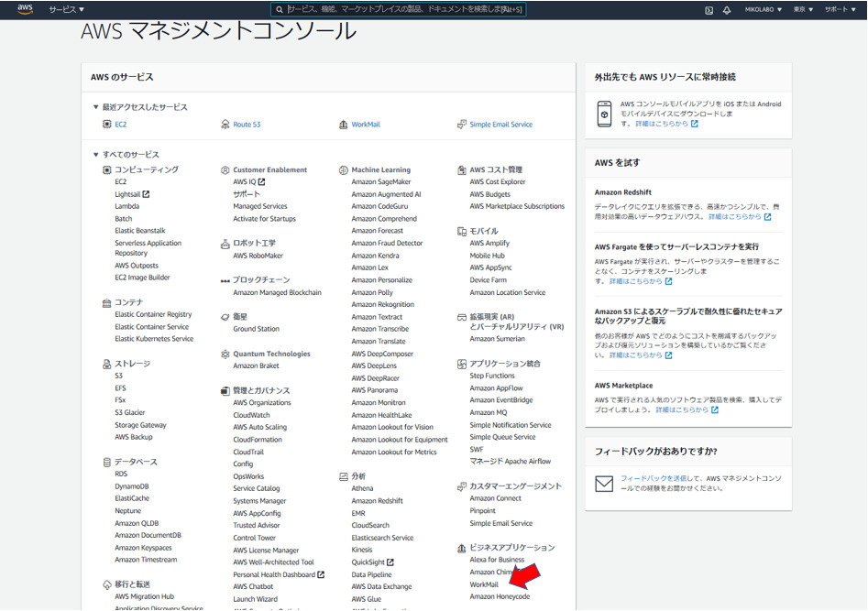Image resolution: width=868 pixels, height=611 pixels.
Task: Click the mobile phone icon in the mobile app panel
Action: coord(605,114)
